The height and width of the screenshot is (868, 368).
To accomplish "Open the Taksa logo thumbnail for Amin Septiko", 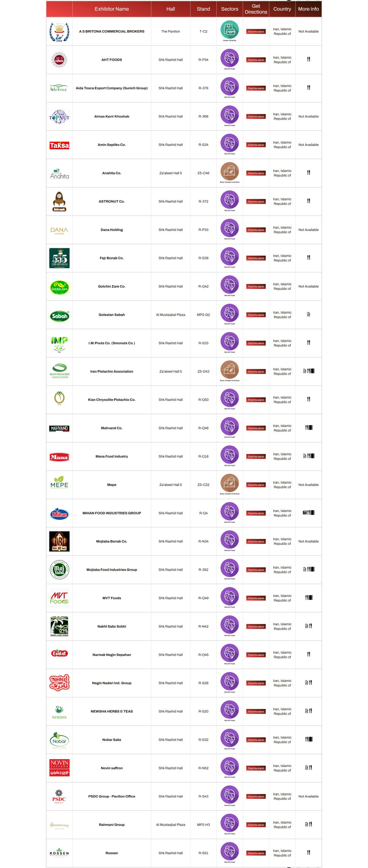I will (x=59, y=145).
